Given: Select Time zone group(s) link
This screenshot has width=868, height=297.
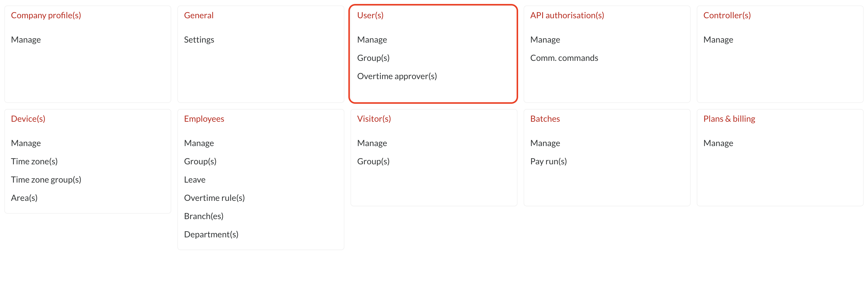Looking at the screenshot, I should (46, 179).
